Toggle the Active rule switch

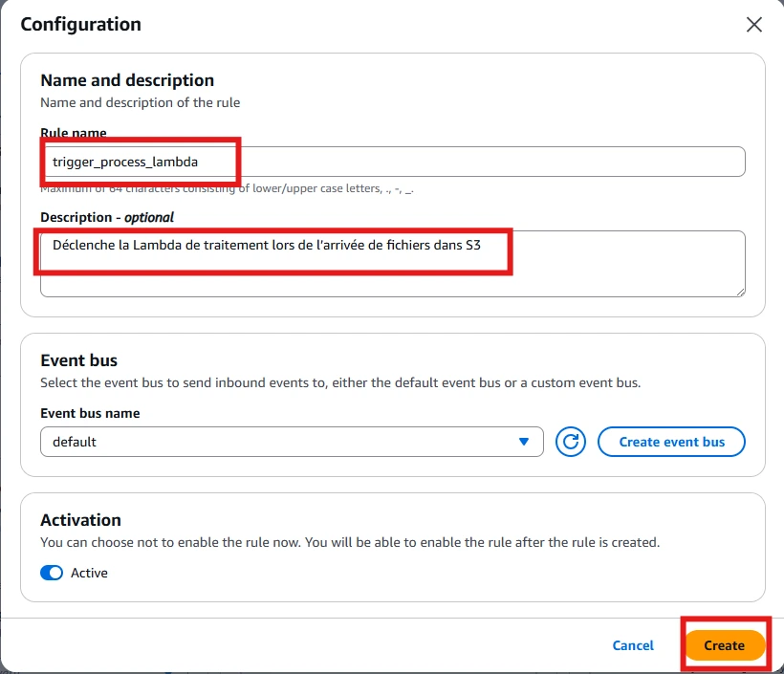point(53,573)
